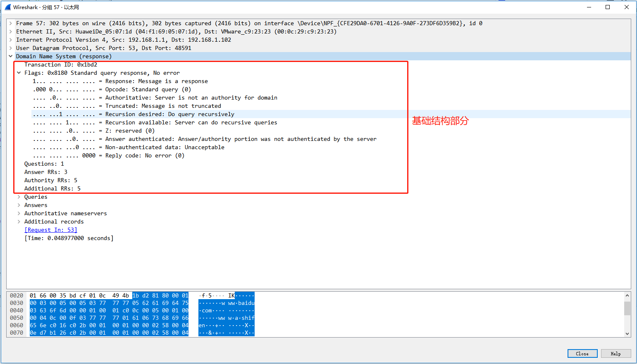The width and height of the screenshot is (637, 364).
Task: Minimize the Wireshark packet window
Action: point(589,7)
